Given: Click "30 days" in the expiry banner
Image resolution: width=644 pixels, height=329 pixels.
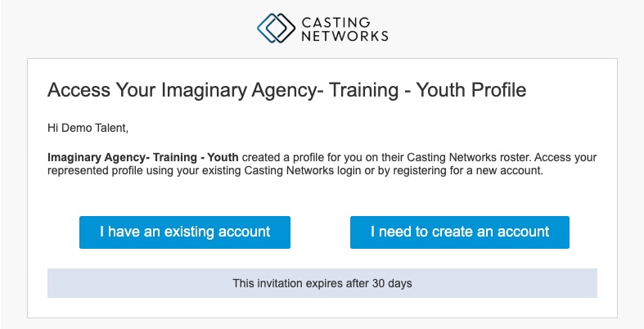Looking at the screenshot, I should coord(391,283).
